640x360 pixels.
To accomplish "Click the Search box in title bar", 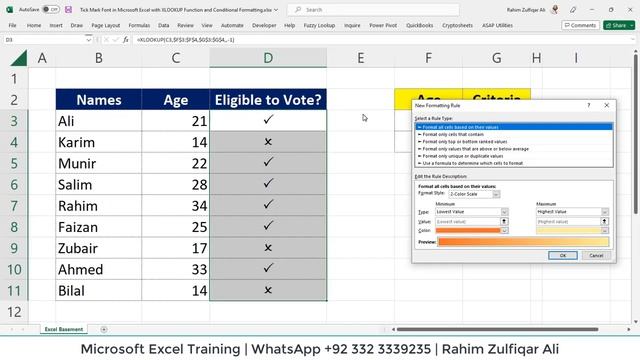I will tap(373, 9).
